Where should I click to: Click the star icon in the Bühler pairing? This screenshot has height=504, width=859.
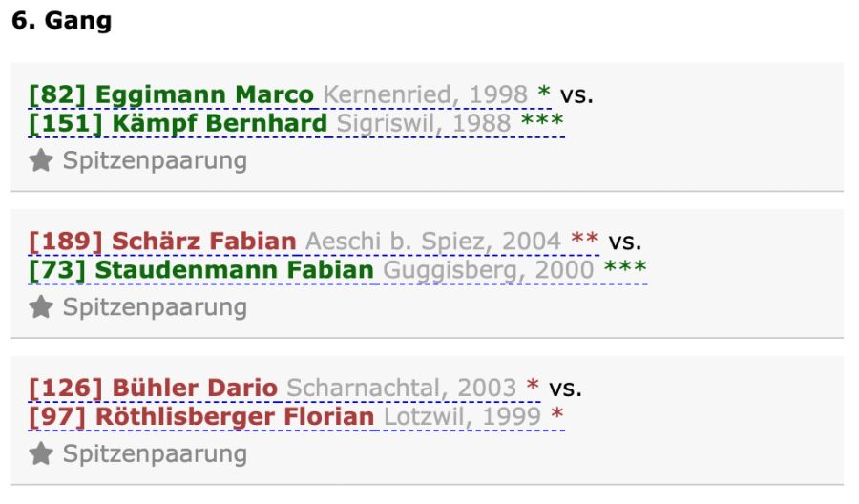click(x=41, y=453)
